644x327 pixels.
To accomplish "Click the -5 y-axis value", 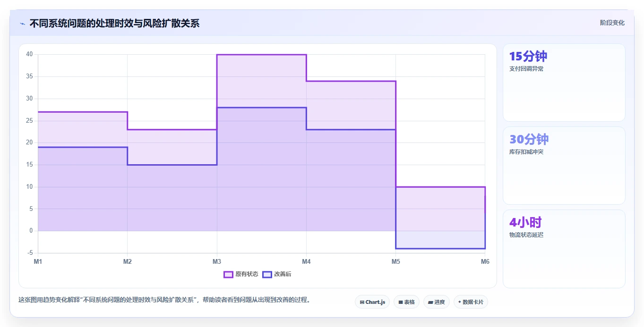I will pos(30,253).
